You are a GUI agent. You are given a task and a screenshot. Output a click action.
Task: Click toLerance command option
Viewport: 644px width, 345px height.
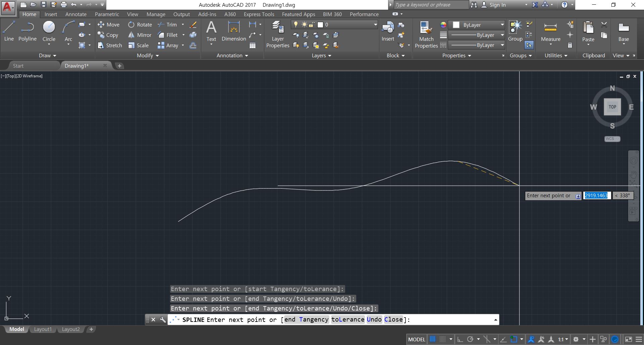click(x=348, y=320)
